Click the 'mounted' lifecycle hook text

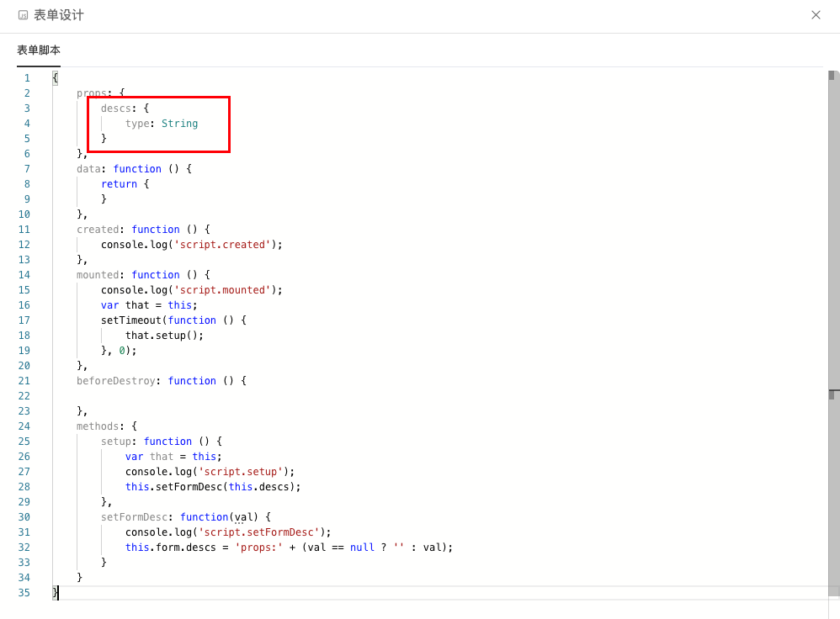(x=98, y=274)
